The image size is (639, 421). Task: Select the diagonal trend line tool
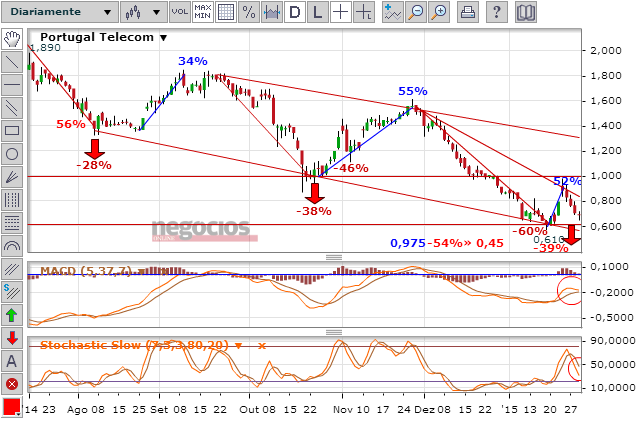pos(12,62)
